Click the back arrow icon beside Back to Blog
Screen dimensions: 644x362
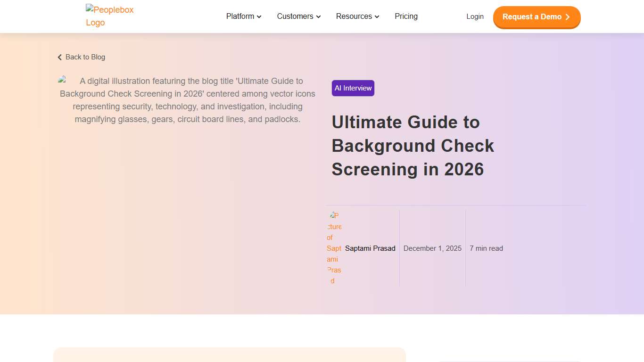click(59, 57)
